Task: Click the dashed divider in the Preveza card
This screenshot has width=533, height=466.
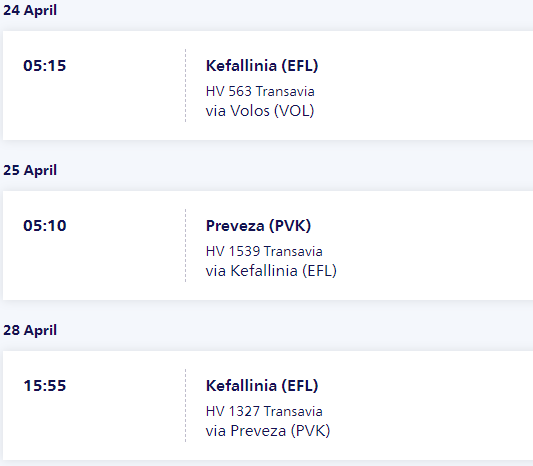Action: 185,245
